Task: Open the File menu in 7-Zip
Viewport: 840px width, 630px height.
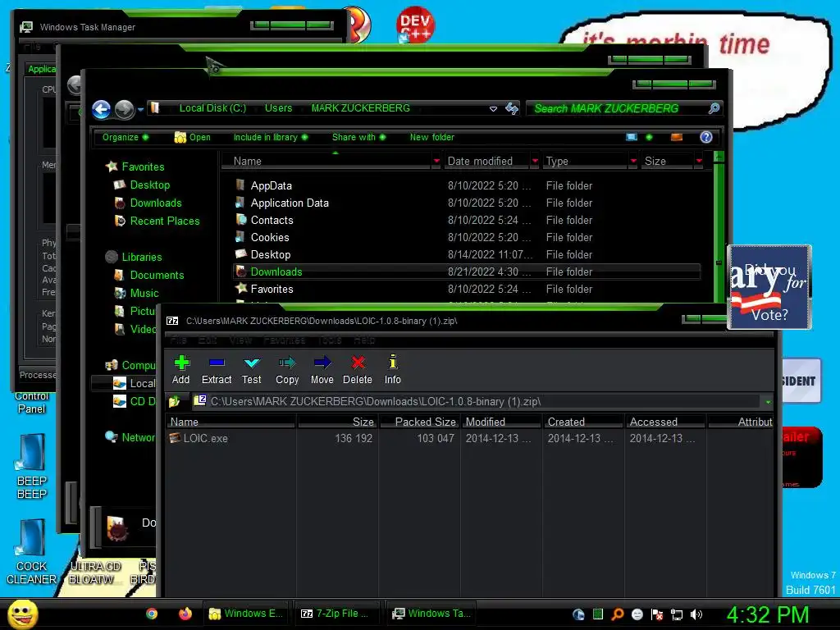Action: (x=178, y=340)
